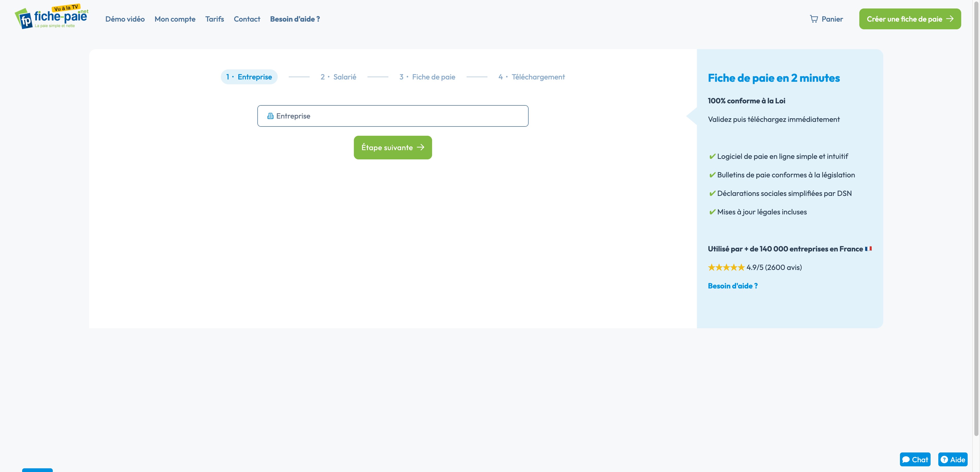
Task: Click the Panier shopping cart icon
Action: (813, 19)
